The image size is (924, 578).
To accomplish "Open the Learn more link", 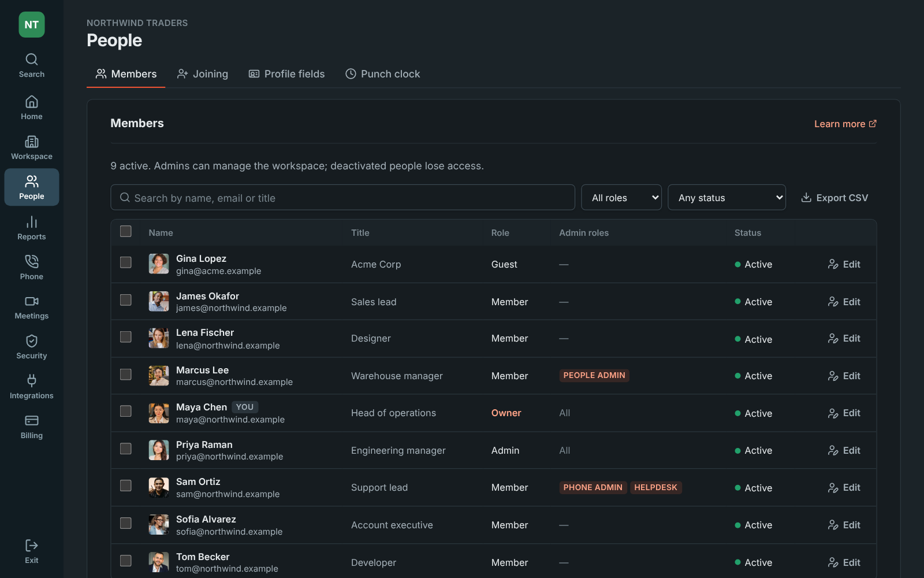I will (x=845, y=124).
